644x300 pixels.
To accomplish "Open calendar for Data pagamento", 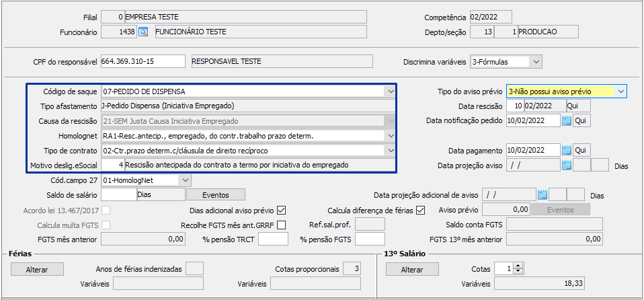I will tap(566, 150).
